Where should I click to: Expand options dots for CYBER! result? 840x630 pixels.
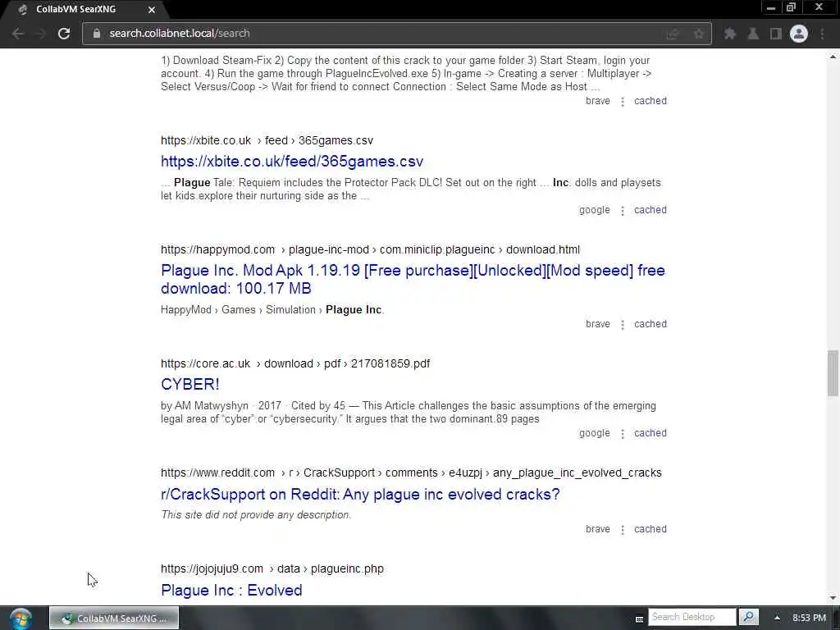pos(623,433)
